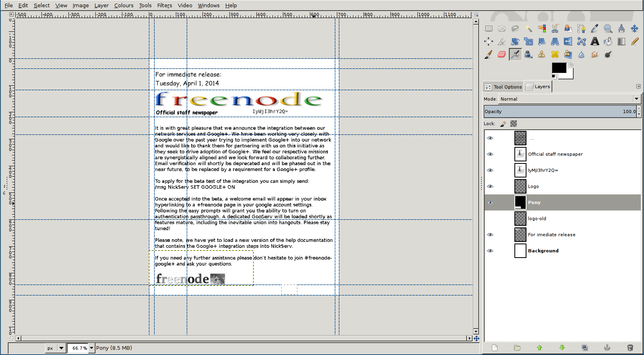Increase opacity with the up stepper
Screen dimensions: 644x355
click(639, 109)
